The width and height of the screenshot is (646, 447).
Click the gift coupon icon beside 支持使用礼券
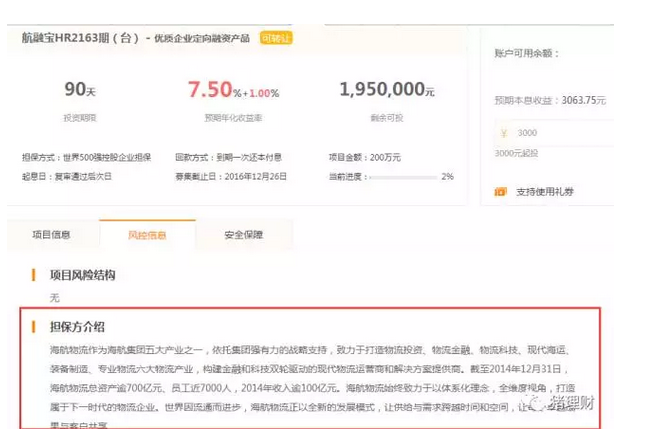[x=500, y=192]
